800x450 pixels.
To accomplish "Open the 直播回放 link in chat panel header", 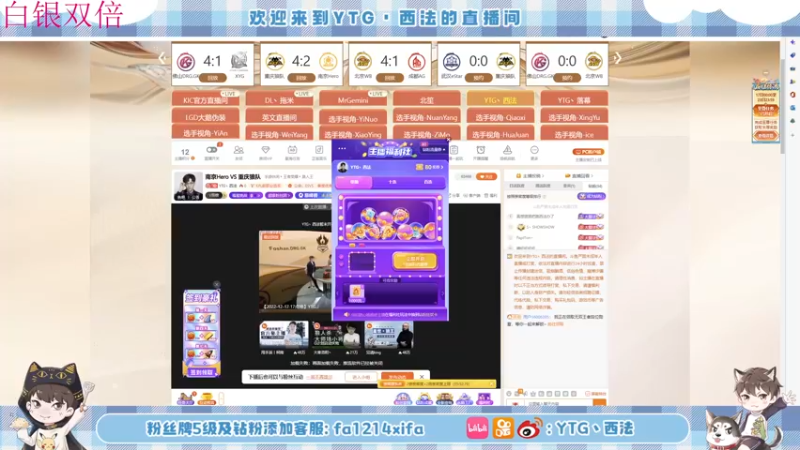I will click(578, 176).
